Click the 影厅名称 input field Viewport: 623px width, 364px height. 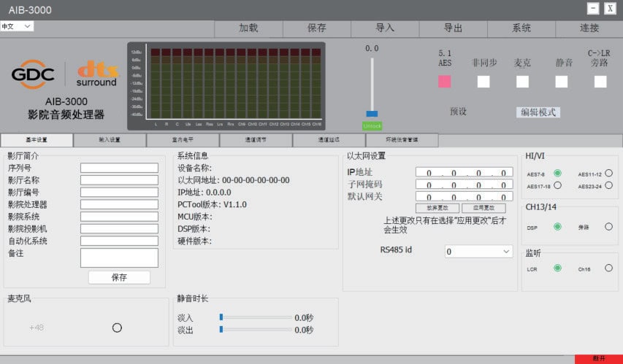pos(119,180)
